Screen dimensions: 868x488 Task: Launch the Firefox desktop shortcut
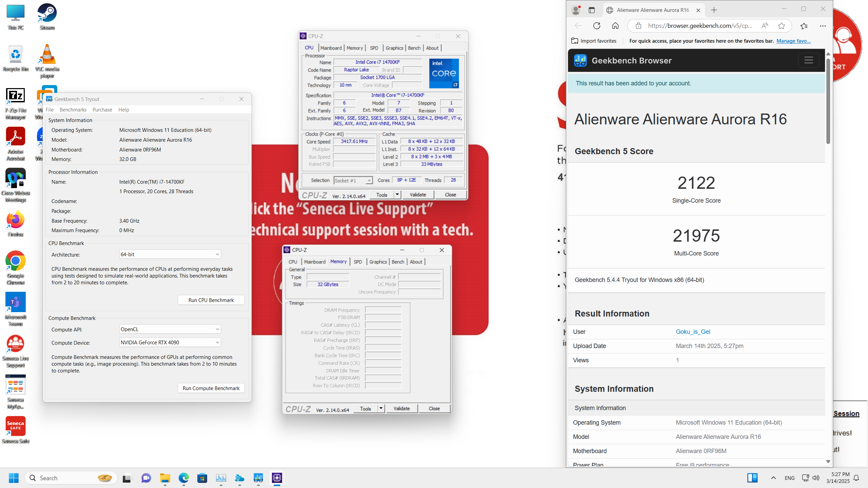[16, 224]
